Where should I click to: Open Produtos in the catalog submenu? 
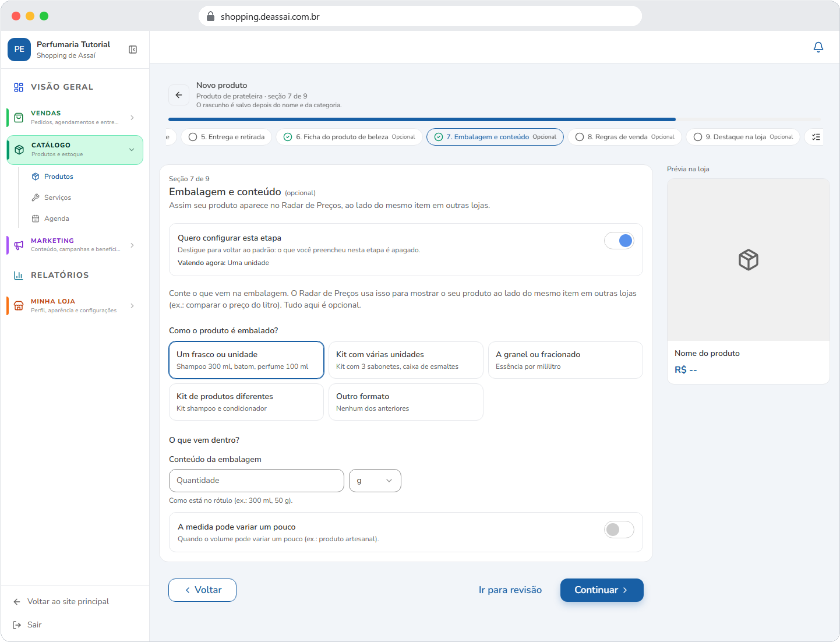(x=59, y=177)
